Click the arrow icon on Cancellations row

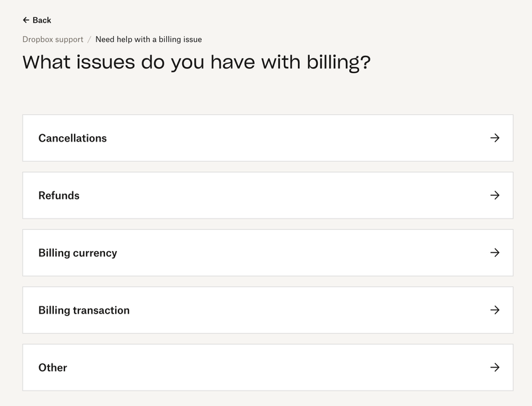pyautogui.click(x=494, y=138)
